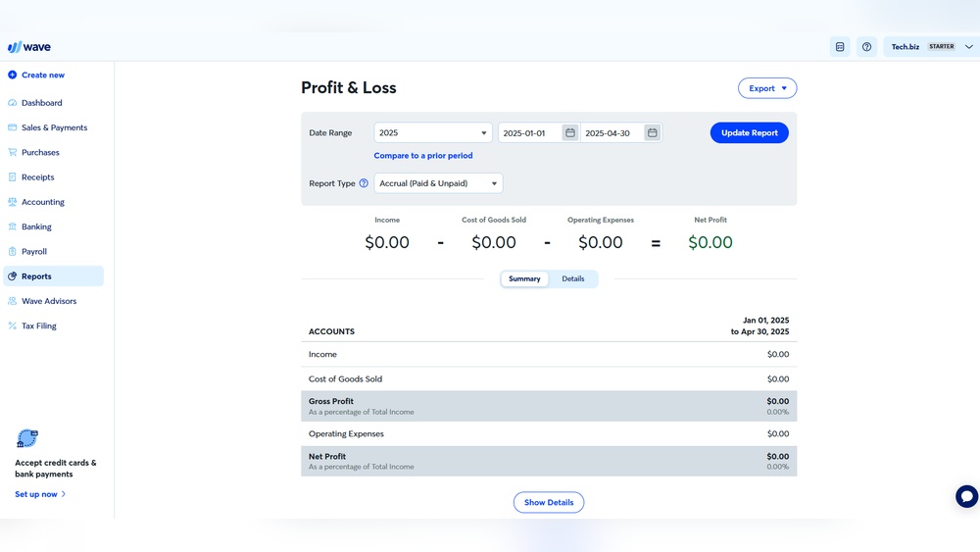Expand the Tech.biz account menu chevron
980x552 pixels.
[x=969, y=47]
